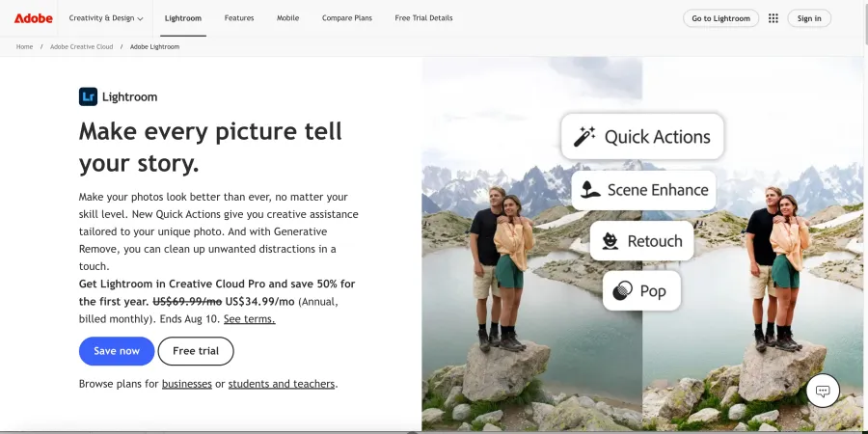Click the Retouch label
868x434 pixels.
655,241
